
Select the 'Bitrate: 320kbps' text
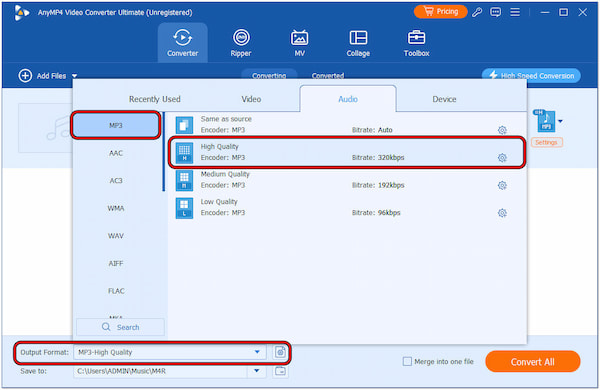[378, 158]
